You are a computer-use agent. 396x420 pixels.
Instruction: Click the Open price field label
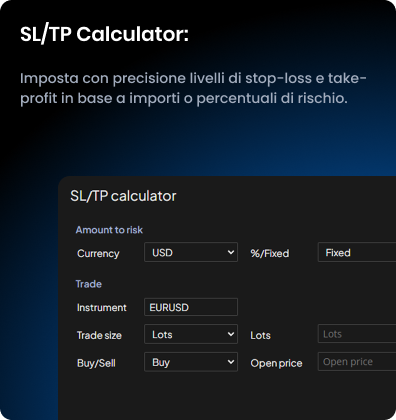[276, 363]
